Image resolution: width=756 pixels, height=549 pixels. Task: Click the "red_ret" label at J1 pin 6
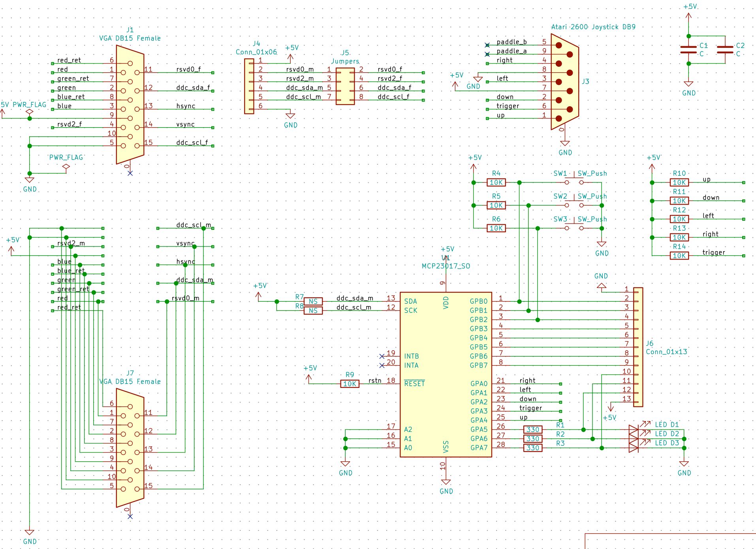pos(69,60)
